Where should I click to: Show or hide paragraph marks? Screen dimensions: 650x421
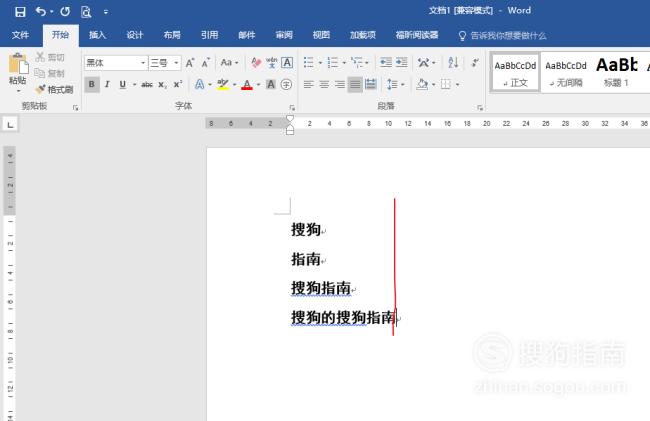pyautogui.click(x=475, y=63)
